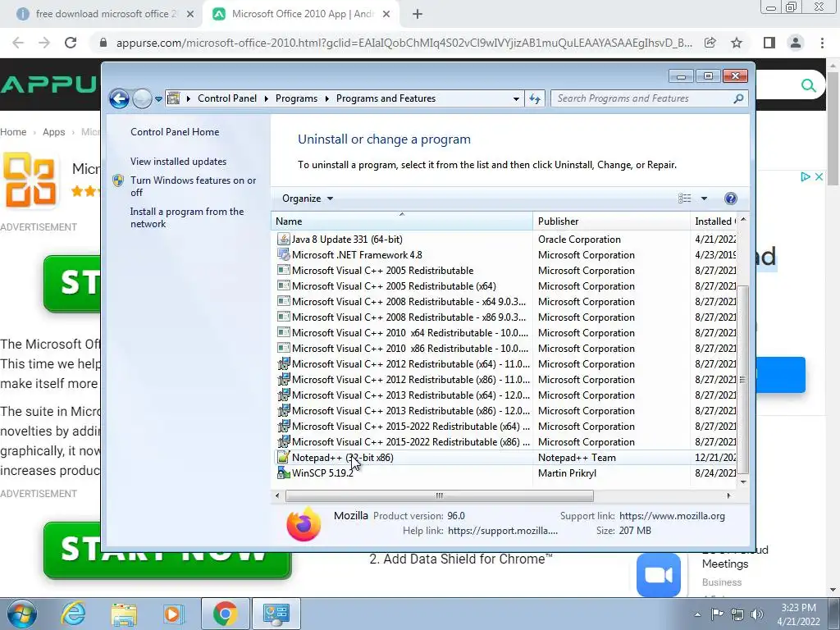Click the .NET Framework row icon

(283, 255)
